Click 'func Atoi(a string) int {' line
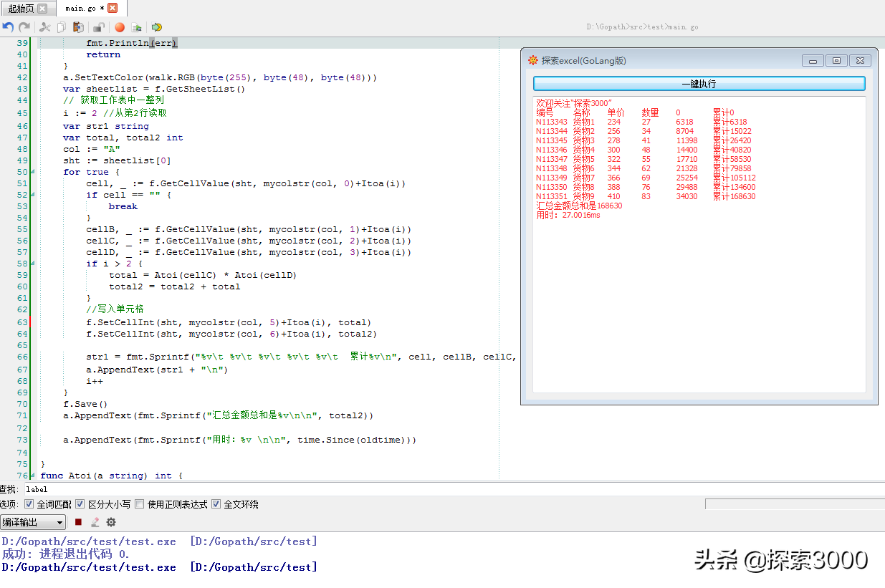 112,476
